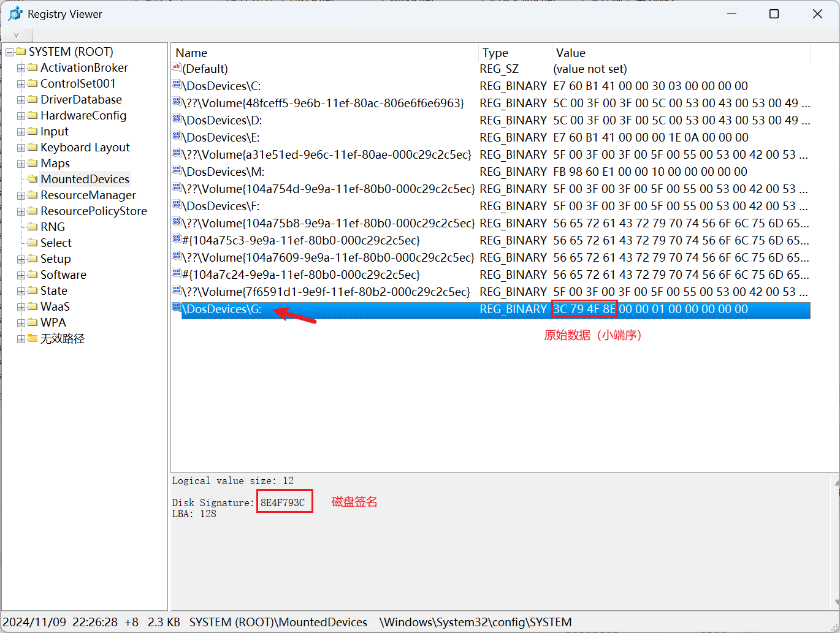
Task: Click the binary icon for \DosDevices\C:
Action: pos(177,85)
